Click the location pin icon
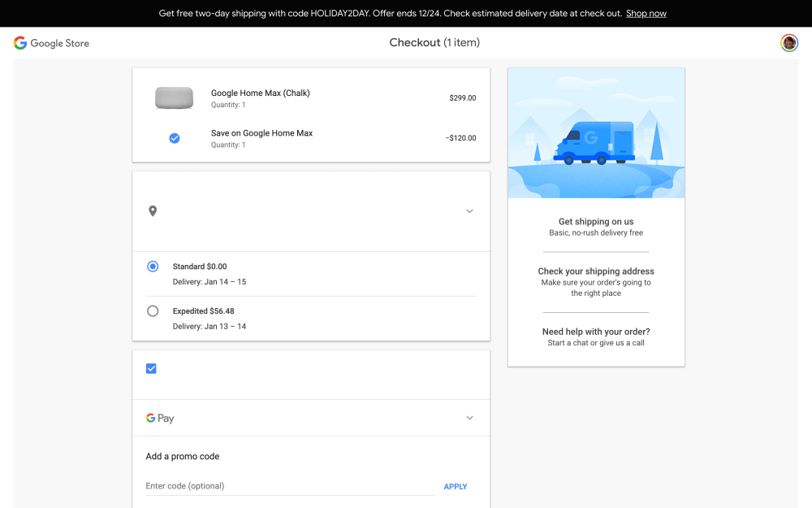This screenshot has height=508, width=812. (x=153, y=211)
